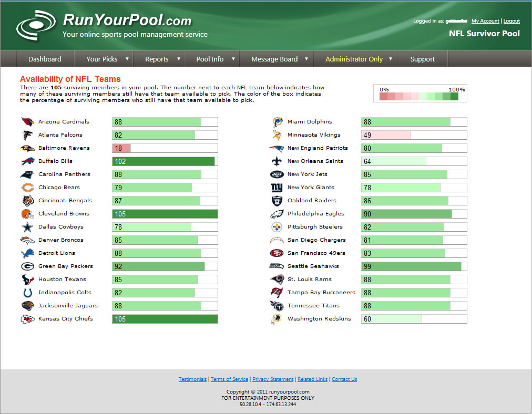The width and height of the screenshot is (532, 414).
Task: Click the Arizona Cardinals team logo
Action: (27, 122)
